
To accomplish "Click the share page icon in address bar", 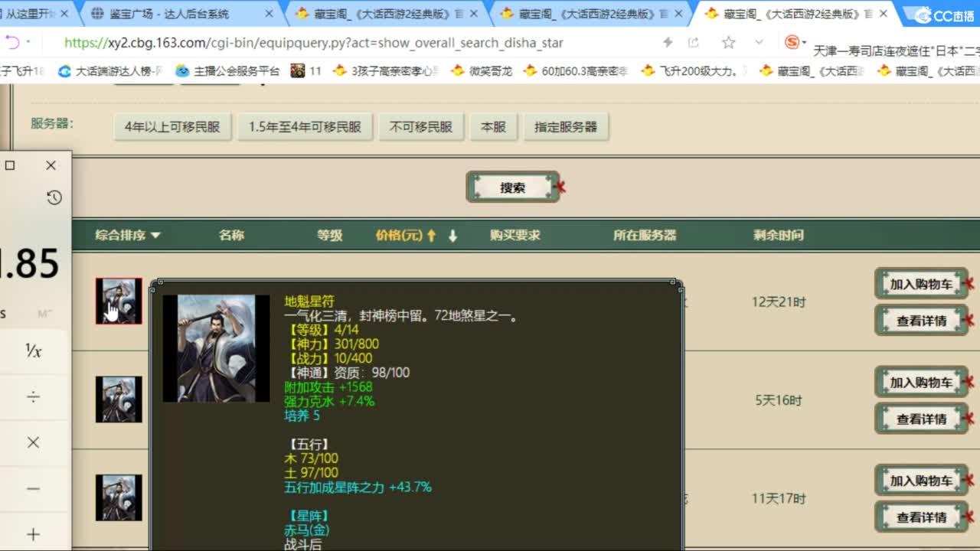I will coord(694,43).
